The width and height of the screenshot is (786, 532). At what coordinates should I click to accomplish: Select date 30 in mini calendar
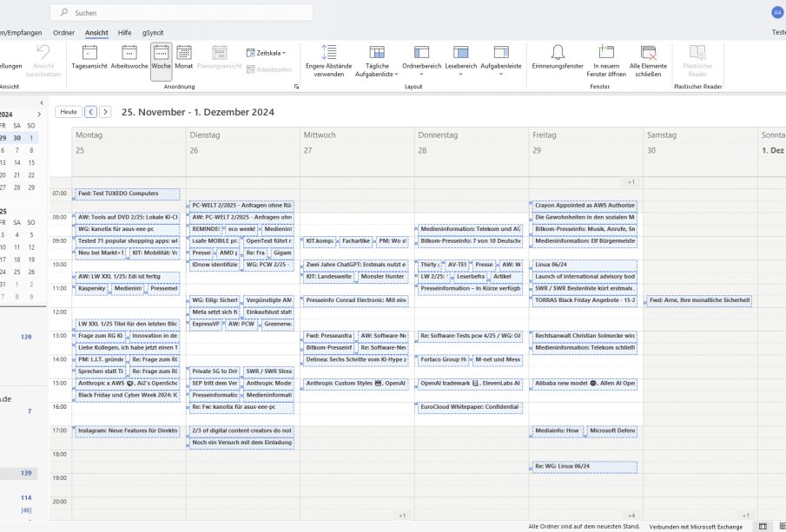point(17,138)
